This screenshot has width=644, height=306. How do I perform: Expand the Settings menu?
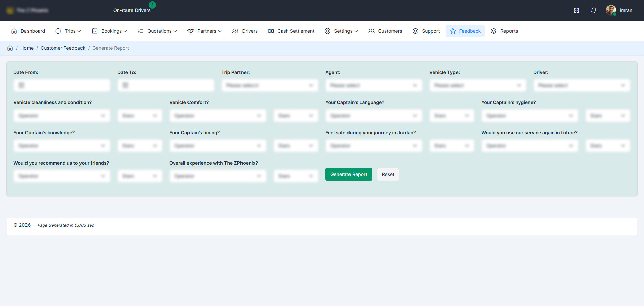(x=341, y=31)
